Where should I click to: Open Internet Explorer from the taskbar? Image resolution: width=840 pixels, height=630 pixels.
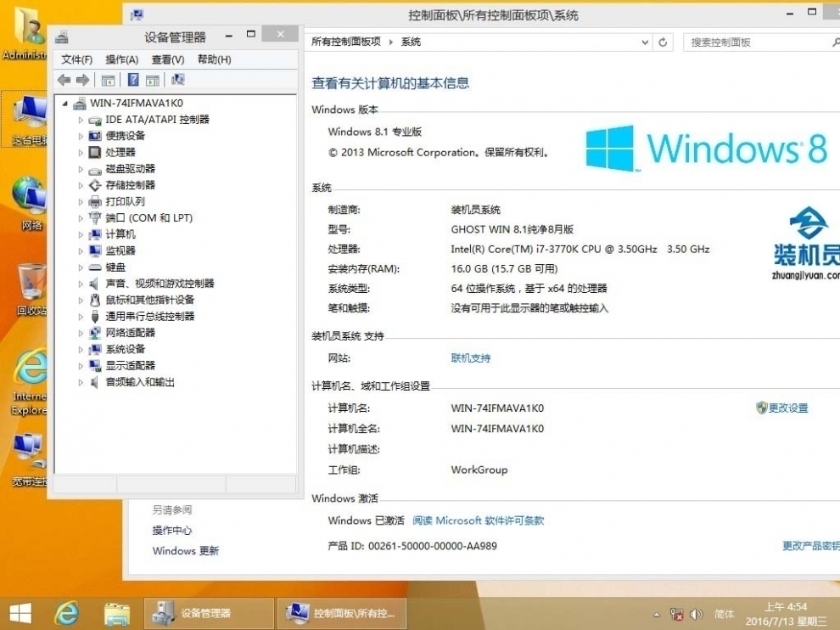point(66,612)
